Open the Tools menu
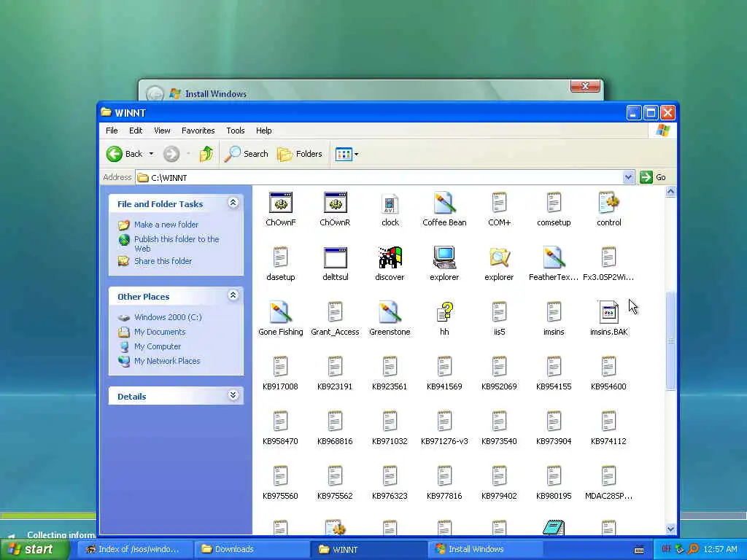 click(x=236, y=131)
